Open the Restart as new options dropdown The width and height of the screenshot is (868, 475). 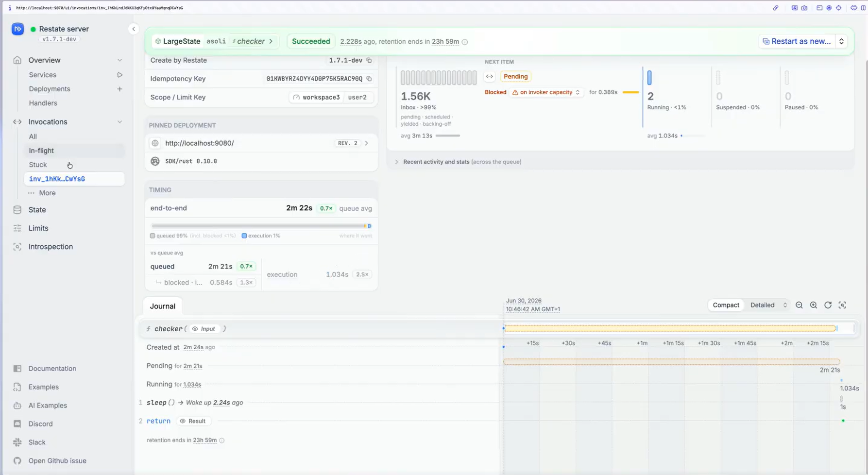(x=841, y=41)
